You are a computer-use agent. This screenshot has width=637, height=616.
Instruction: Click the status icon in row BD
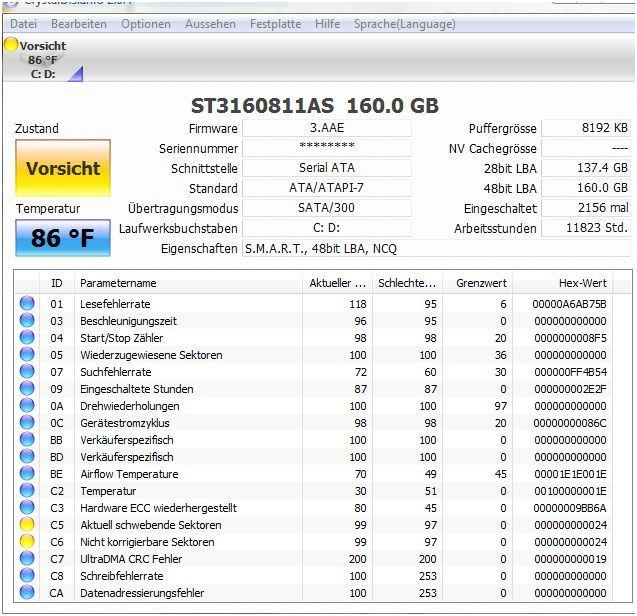pyautogui.click(x=27, y=457)
